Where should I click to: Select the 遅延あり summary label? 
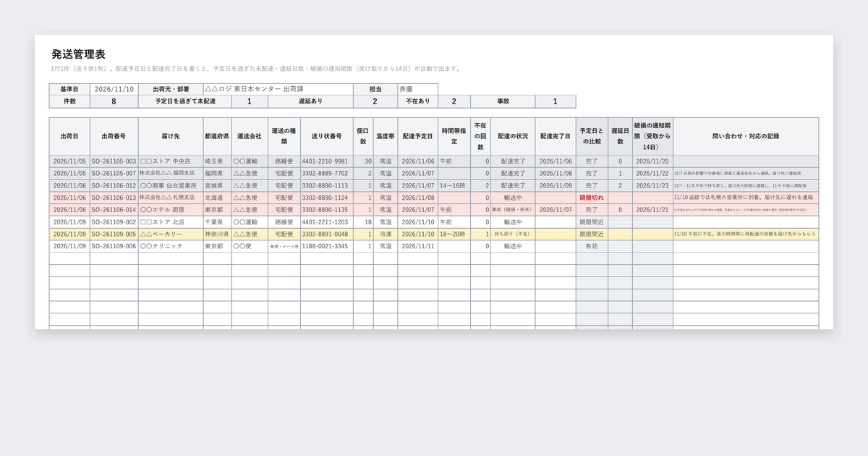click(x=310, y=101)
